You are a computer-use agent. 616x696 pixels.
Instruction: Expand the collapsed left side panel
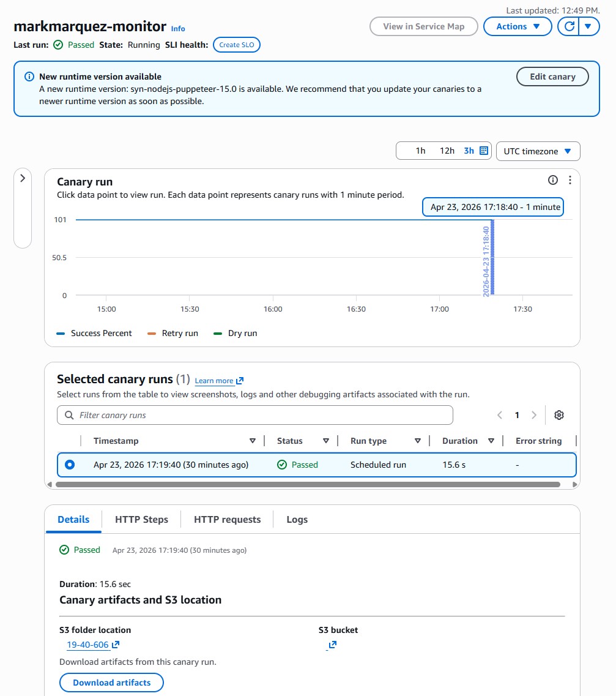[x=23, y=178]
